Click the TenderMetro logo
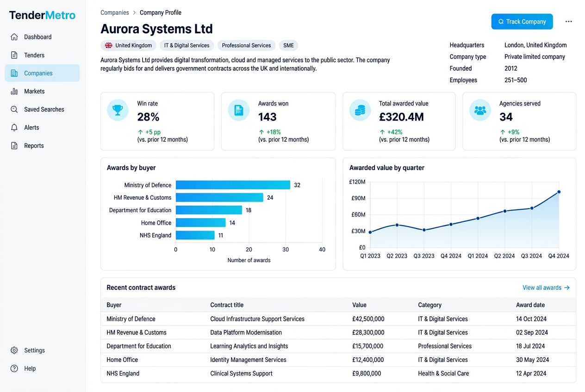Screen dimensions: 585x392 pos(42,15)
